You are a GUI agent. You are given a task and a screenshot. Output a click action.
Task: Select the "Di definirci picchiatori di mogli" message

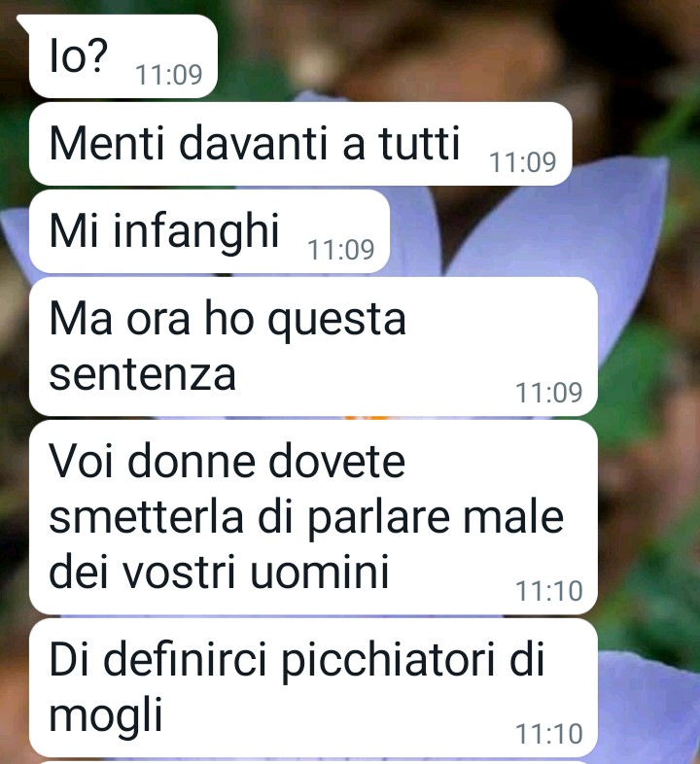click(313, 688)
